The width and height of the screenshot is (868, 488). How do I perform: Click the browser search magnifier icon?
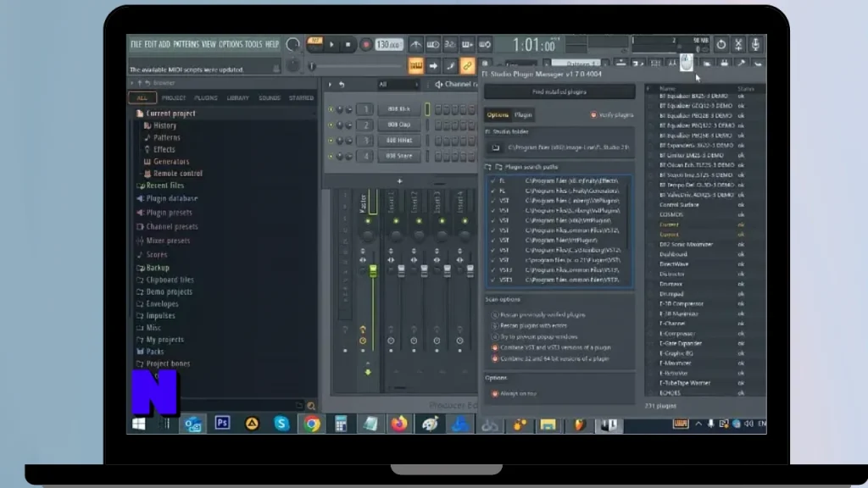(311, 406)
